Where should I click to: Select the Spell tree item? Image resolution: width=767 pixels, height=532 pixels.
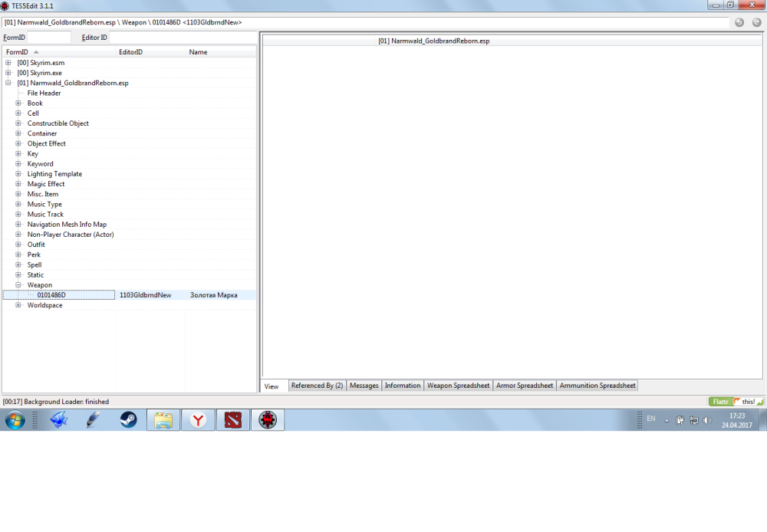(35, 264)
